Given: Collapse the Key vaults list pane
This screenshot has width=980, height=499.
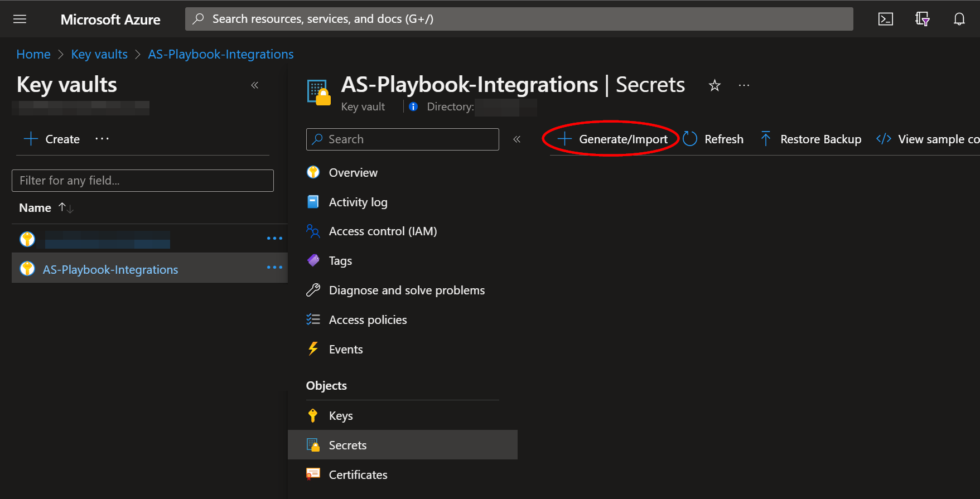Looking at the screenshot, I should [x=255, y=85].
